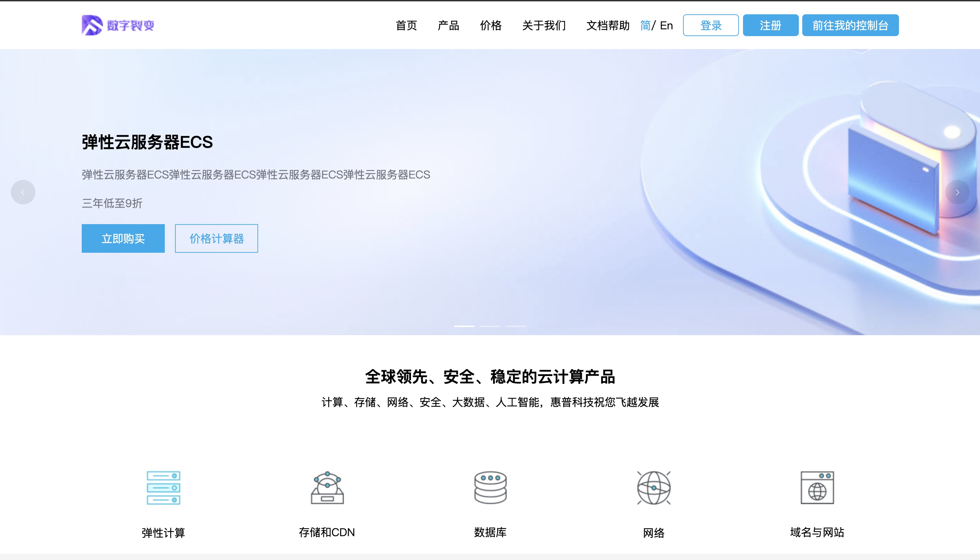Select the 数据库 label

490,533
